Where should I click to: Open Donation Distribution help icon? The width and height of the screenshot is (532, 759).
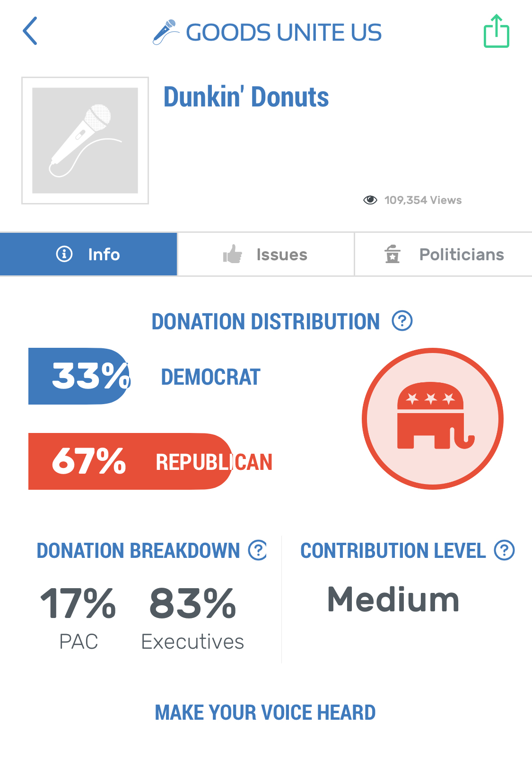(x=402, y=321)
